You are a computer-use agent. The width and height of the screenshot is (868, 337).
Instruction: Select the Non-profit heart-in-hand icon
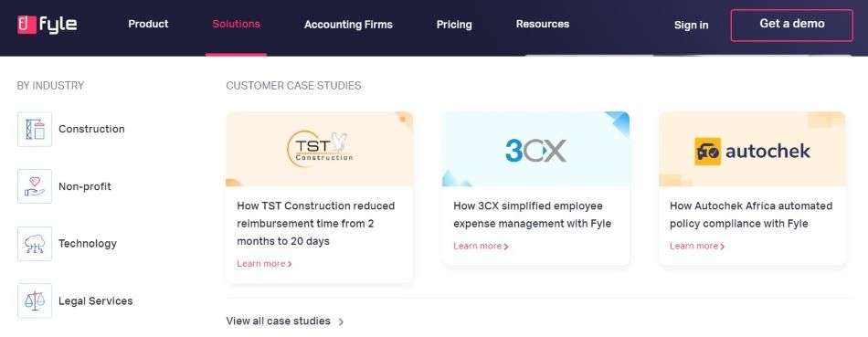(35, 186)
